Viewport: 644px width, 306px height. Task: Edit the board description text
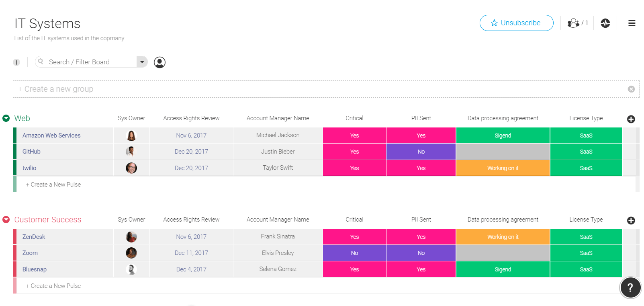69,38
